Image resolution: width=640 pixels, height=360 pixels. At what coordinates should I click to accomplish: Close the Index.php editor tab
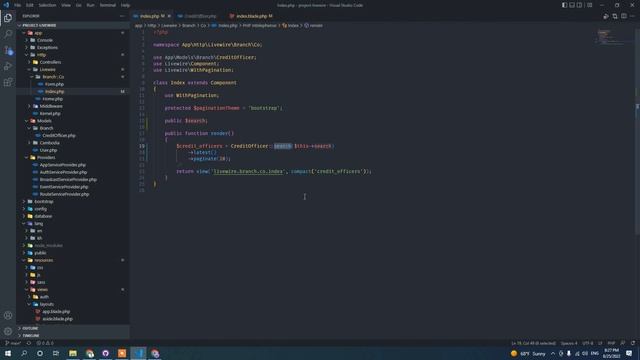click(169, 16)
